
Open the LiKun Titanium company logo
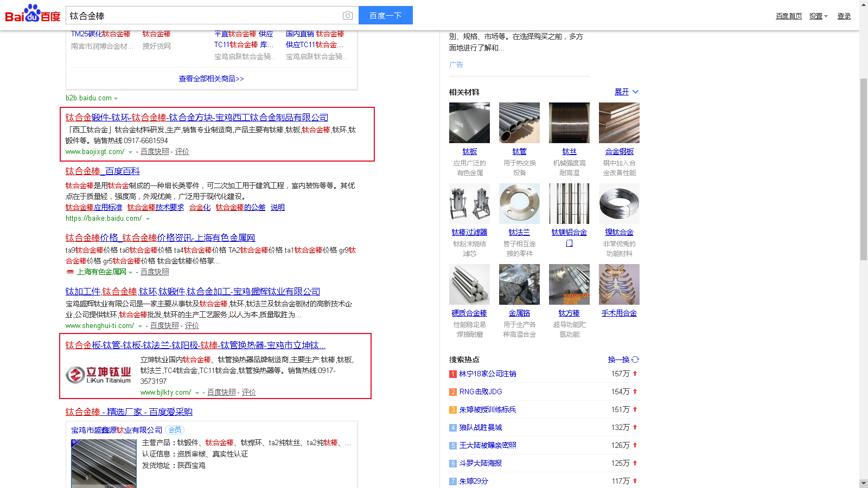click(x=98, y=375)
